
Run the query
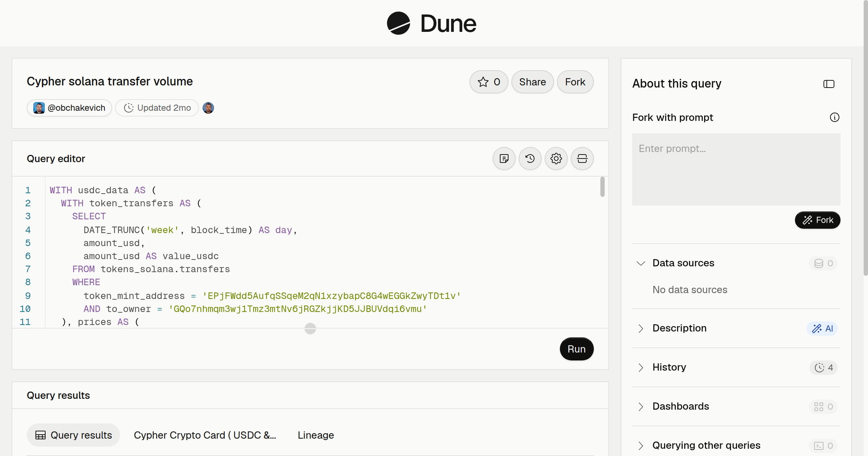click(x=576, y=349)
